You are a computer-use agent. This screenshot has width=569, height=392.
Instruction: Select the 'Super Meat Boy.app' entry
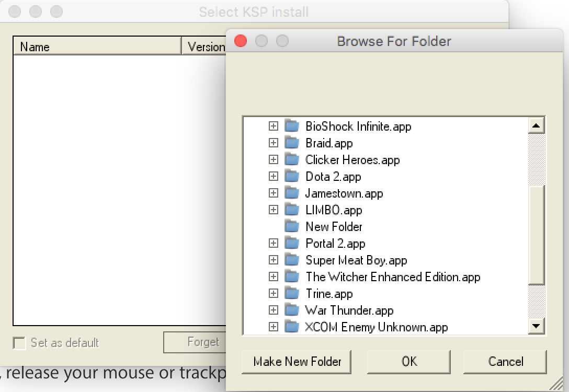point(356,260)
